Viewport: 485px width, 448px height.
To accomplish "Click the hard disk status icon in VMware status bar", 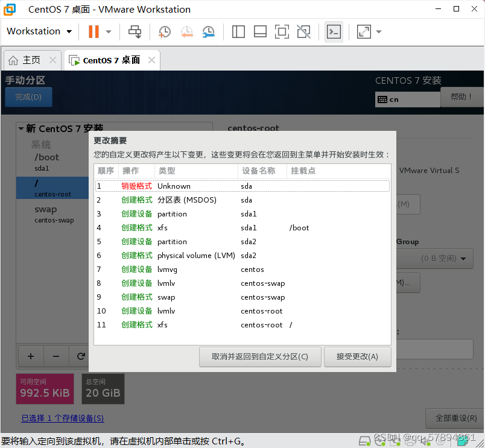I will click(365, 441).
